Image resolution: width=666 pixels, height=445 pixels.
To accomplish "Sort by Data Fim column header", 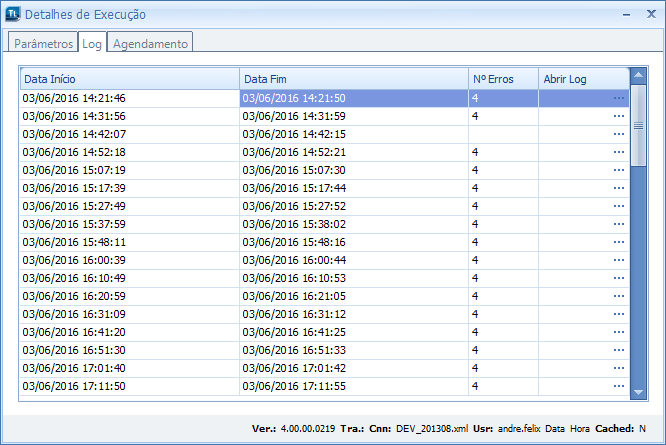I will click(x=353, y=78).
